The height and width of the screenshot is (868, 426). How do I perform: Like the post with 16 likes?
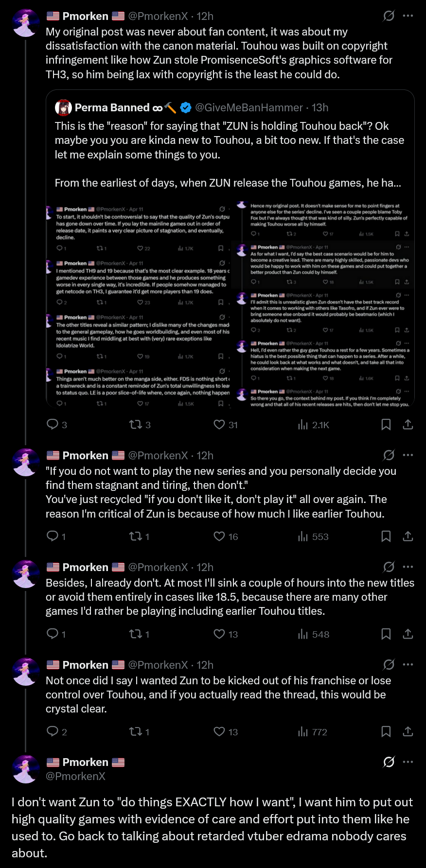coord(219,537)
